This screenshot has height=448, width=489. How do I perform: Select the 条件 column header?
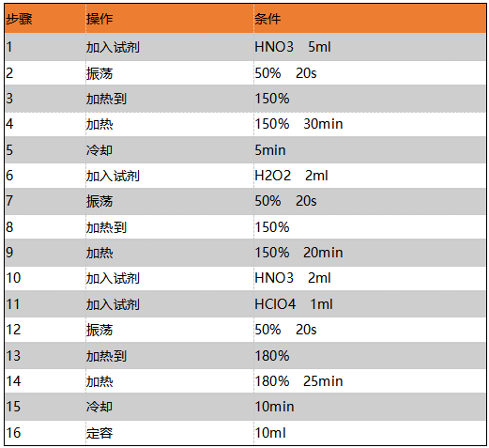(370, 19)
